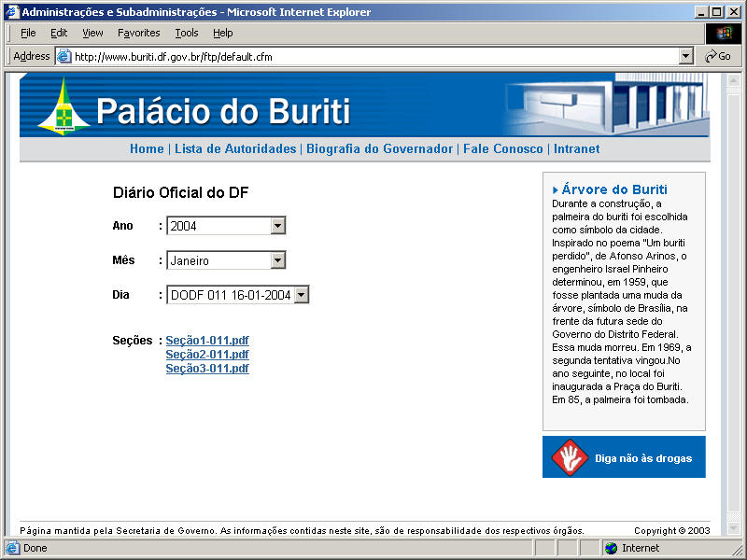The width and height of the screenshot is (747, 560).
Task: Open the Mês month dropdown
Action: click(277, 261)
